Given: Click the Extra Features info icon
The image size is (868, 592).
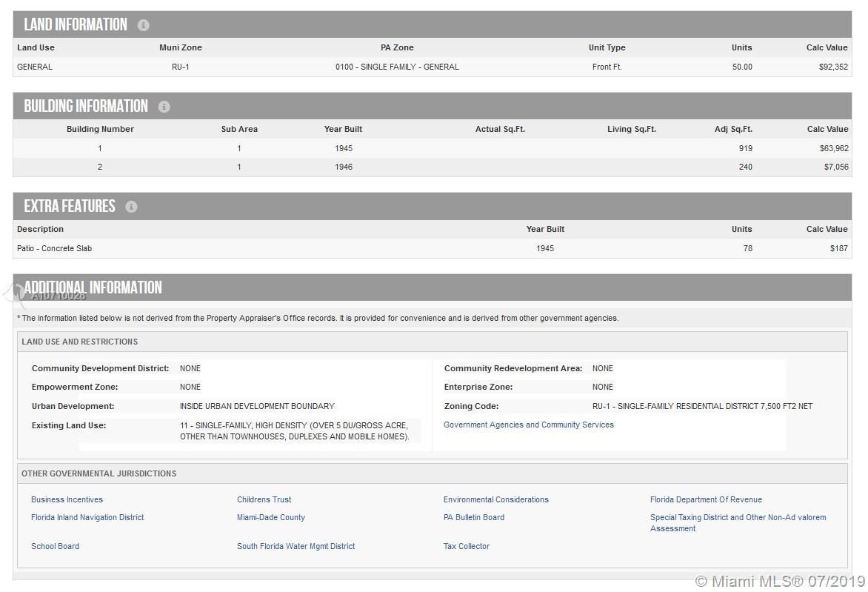Looking at the screenshot, I should tap(132, 207).
